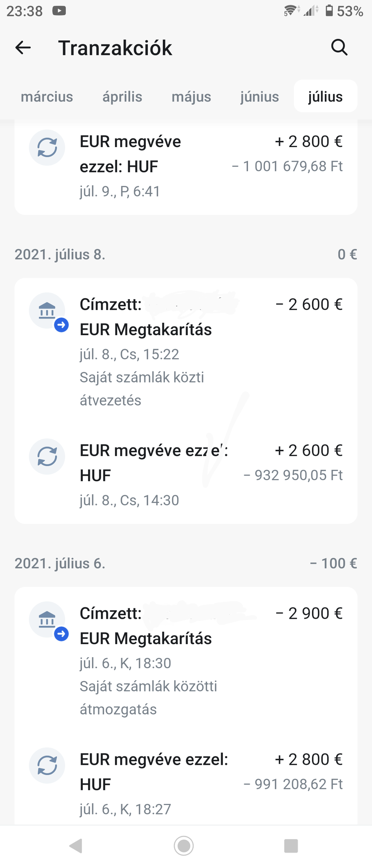The image size is (372, 868).
Task: Tap bank transfer icon for the −2 900 € transfer
Action: tap(47, 620)
